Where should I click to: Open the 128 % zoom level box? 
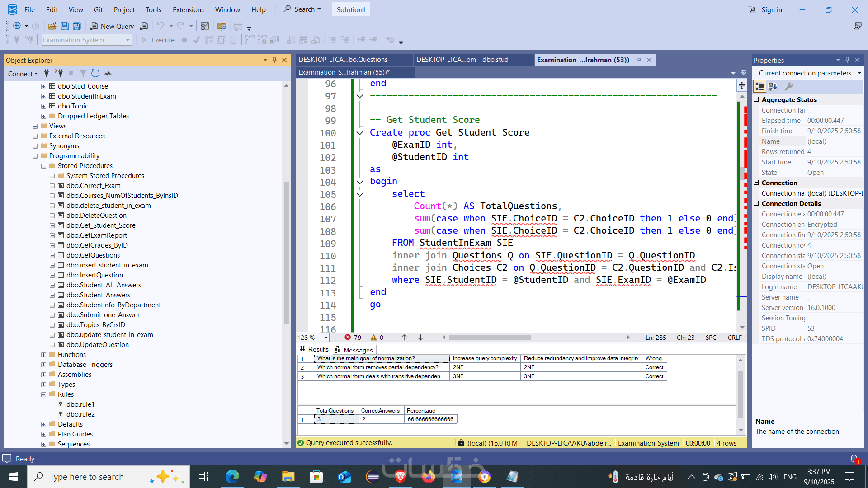pos(312,338)
